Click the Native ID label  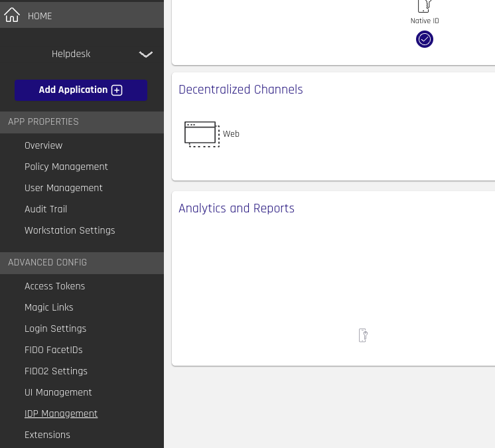[x=425, y=21]
